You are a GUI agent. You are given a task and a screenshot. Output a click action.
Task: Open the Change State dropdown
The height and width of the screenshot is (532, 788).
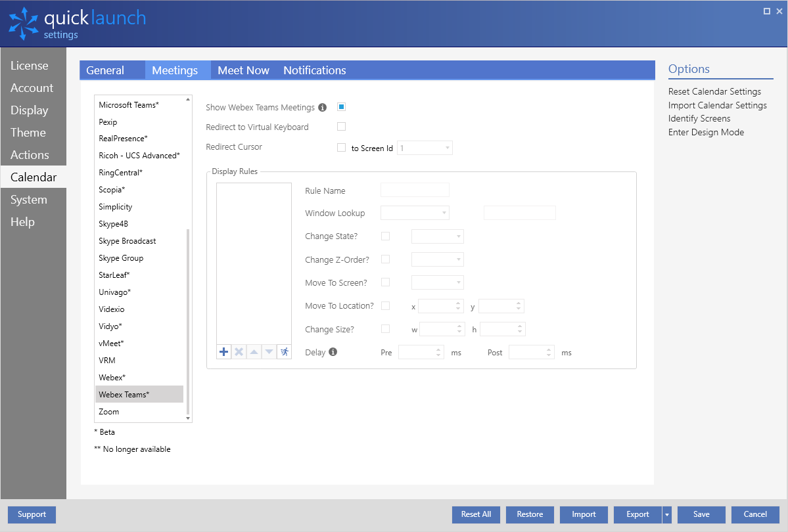tap(437, 236)
